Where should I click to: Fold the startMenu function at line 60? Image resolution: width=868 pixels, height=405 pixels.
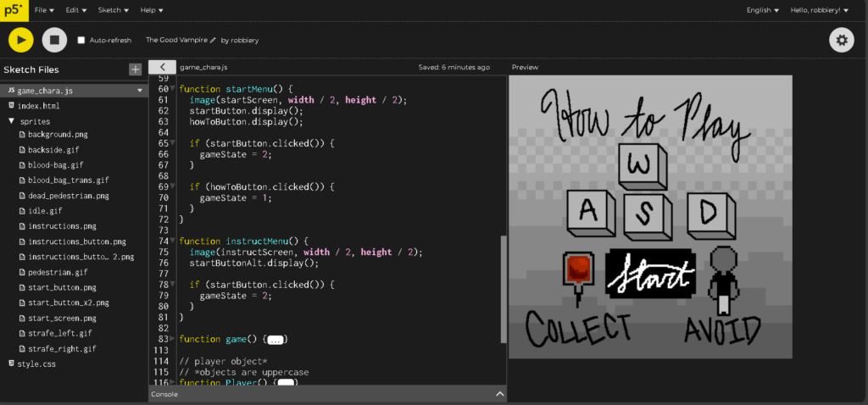tap(172, 88)
